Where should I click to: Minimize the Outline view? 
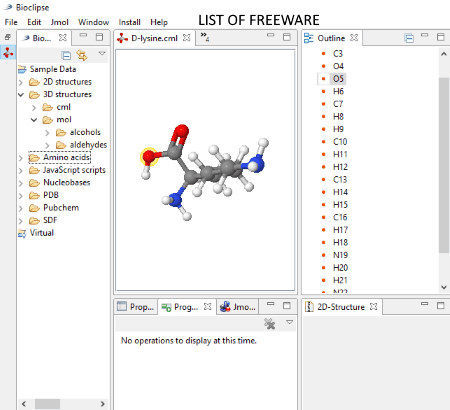(x=424, y=35)
